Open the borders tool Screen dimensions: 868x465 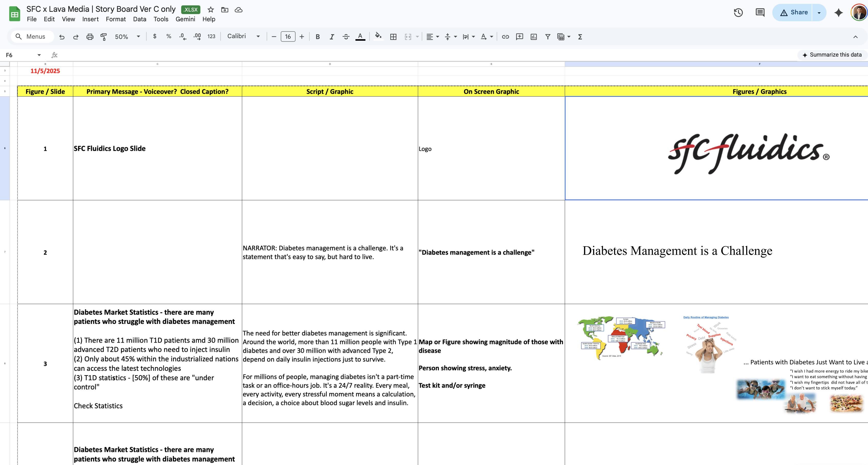[x=393, y=37]
